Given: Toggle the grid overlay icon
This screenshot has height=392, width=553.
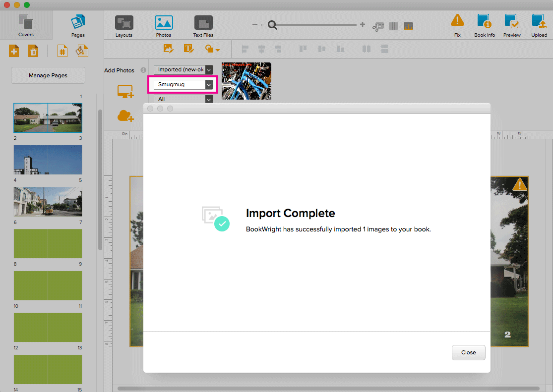Looking at the screenshot, I should [394, 26].
